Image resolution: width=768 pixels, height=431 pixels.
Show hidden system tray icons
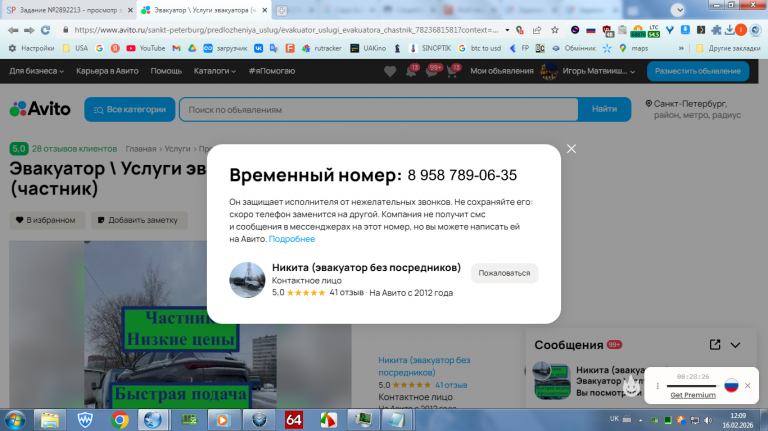pos(640,420)
